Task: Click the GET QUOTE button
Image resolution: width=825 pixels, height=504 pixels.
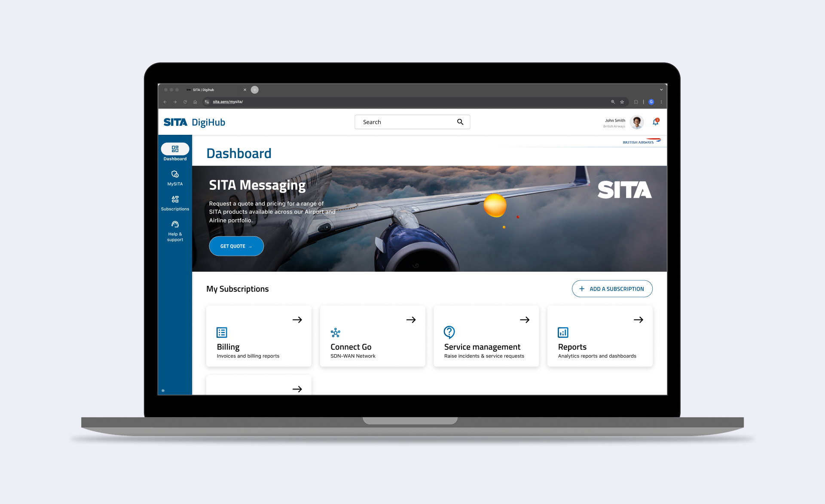Action: (236, 246)
